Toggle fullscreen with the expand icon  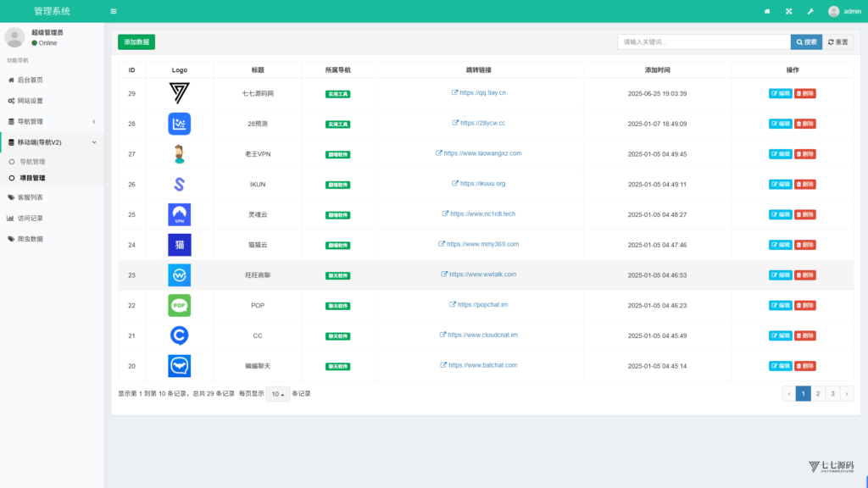(789, 11)
